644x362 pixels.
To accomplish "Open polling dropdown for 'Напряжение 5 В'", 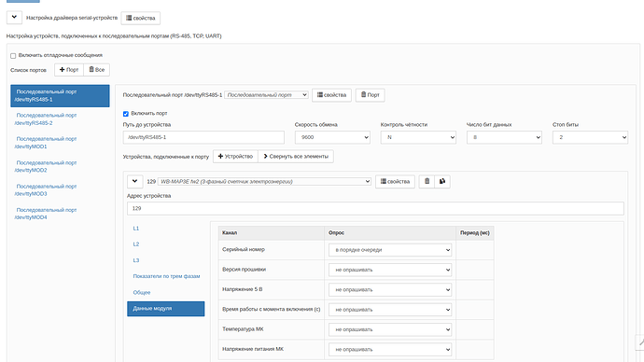I will point(390,290).
